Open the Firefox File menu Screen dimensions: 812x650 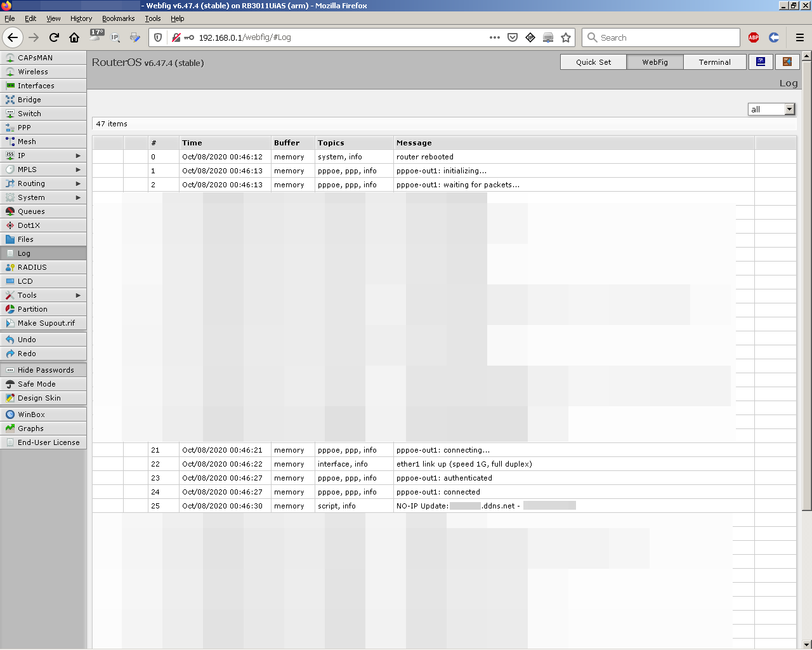[10, 18]
